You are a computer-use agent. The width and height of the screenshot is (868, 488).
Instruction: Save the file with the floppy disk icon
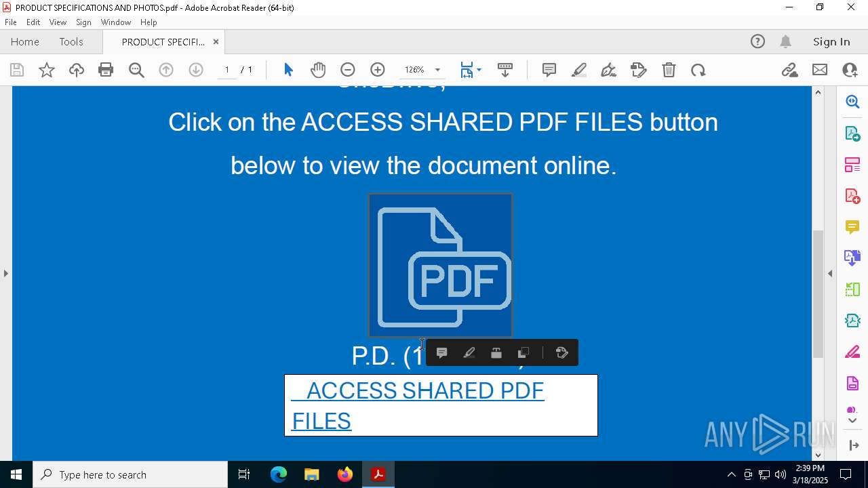click(17, 70)
